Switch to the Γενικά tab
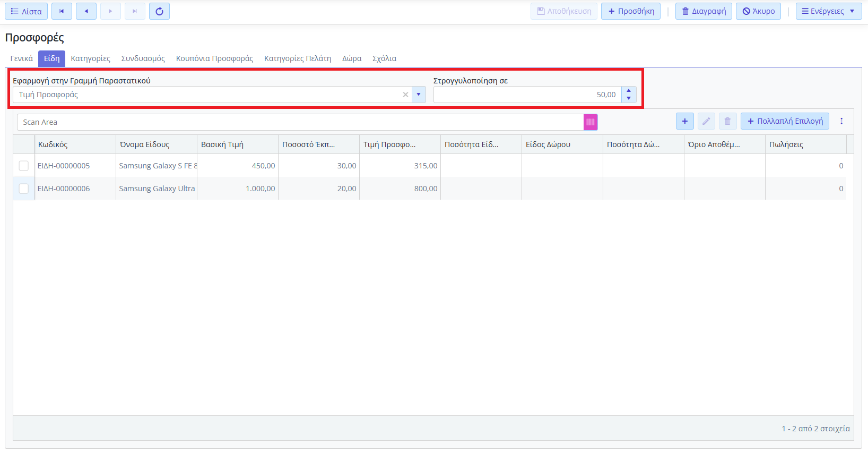This screenshot has height=452, width=868. (22, 58)
